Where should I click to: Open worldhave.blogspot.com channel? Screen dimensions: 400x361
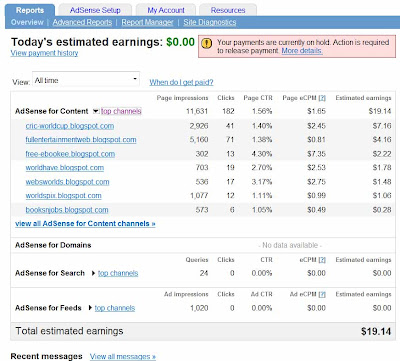(65, 168)
